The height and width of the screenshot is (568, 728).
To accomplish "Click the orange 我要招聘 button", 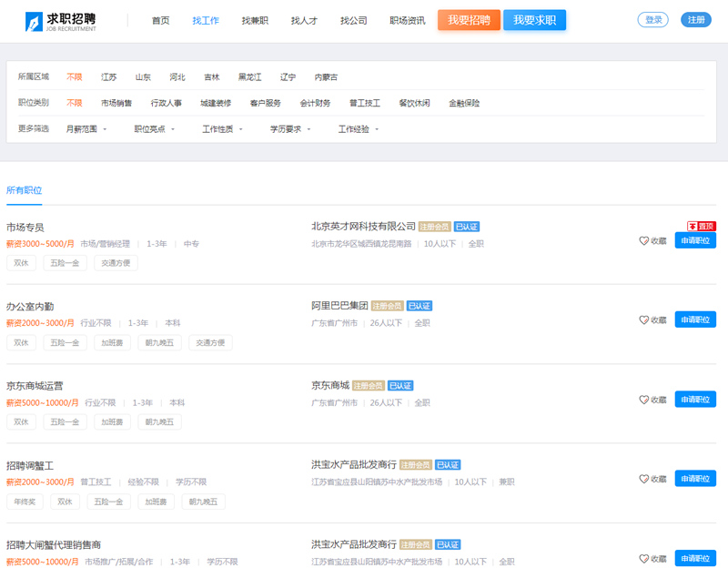I will 469,20.
